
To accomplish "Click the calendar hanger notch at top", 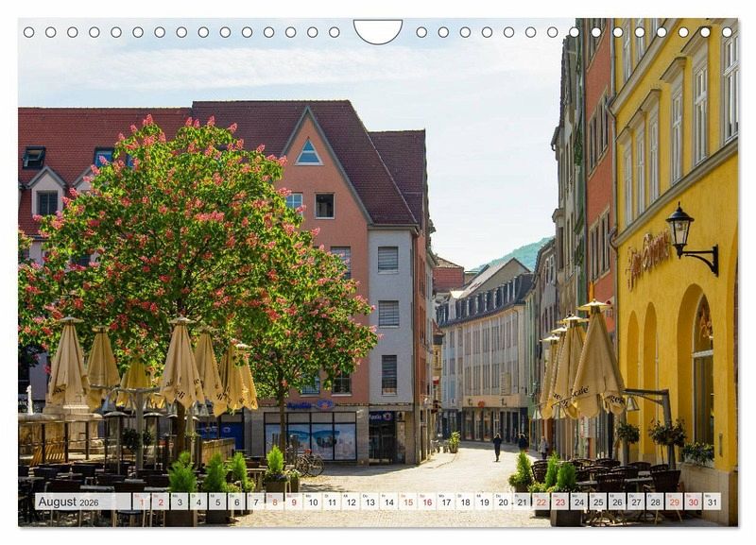I will click(377, 32).
